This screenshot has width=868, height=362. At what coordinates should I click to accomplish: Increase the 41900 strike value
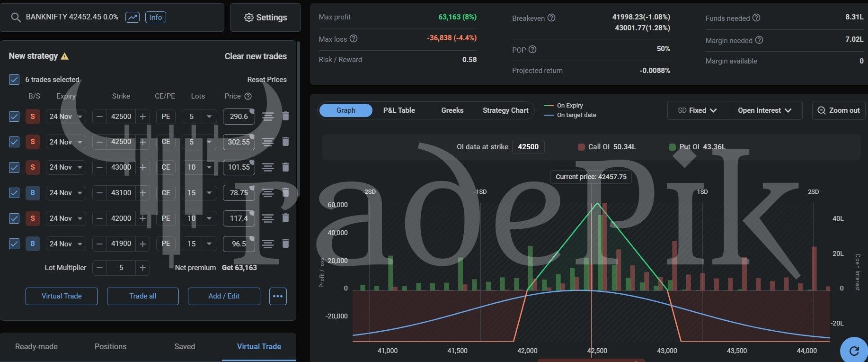pyautogui.click(x=142, y=244)
